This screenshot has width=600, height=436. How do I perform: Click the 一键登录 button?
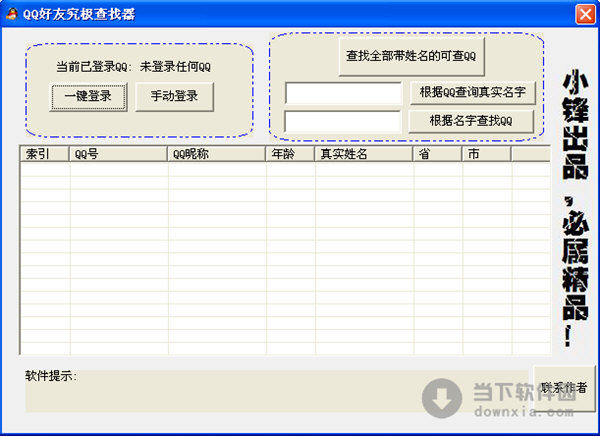tap(88, 97)
